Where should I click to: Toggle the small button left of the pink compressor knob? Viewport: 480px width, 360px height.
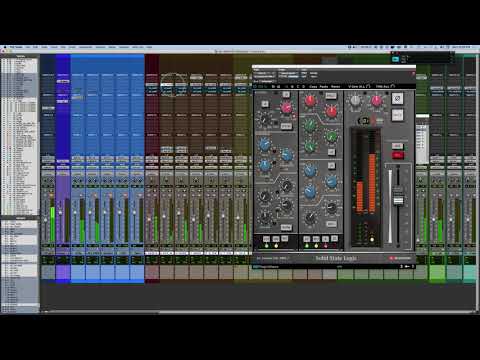(x=265, y=104)
